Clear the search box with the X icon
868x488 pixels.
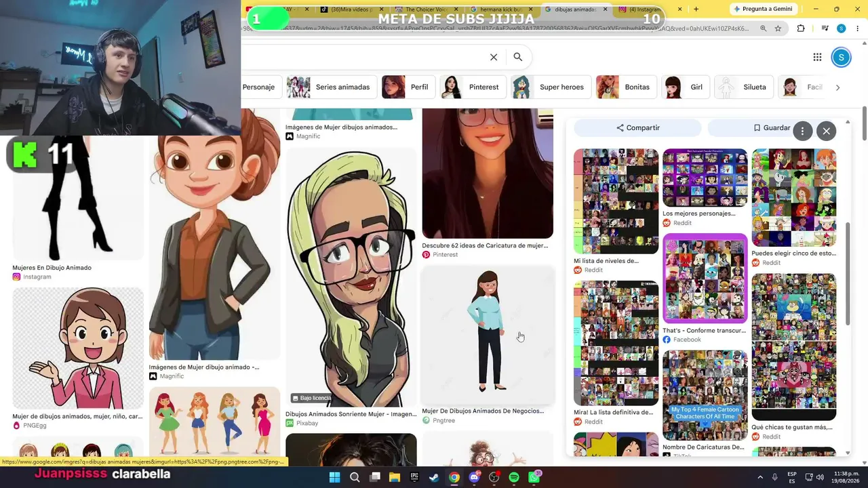coord(494,57)
